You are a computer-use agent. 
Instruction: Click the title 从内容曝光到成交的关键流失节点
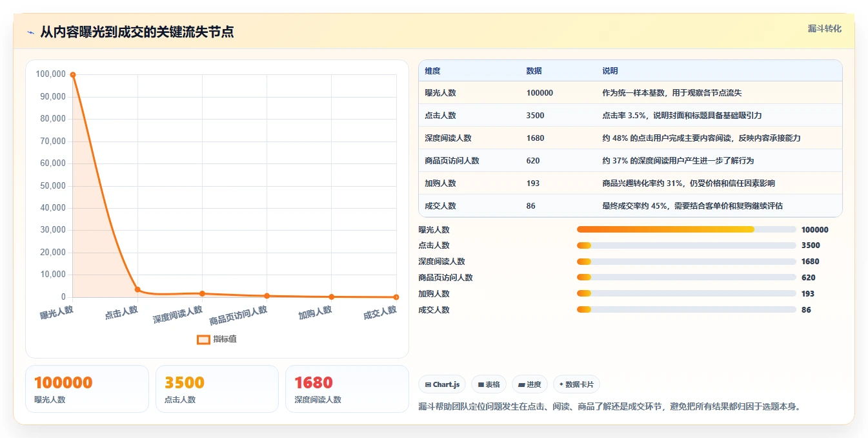click(x=137, y=32)
